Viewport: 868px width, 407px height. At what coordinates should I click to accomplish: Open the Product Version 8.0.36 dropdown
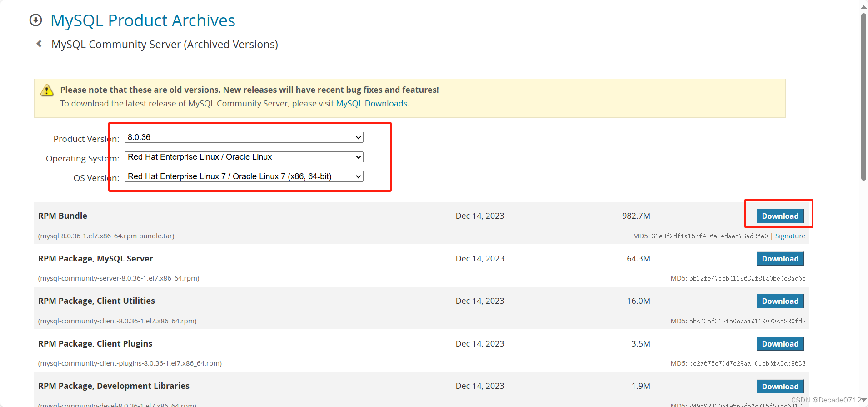(244, 137)
